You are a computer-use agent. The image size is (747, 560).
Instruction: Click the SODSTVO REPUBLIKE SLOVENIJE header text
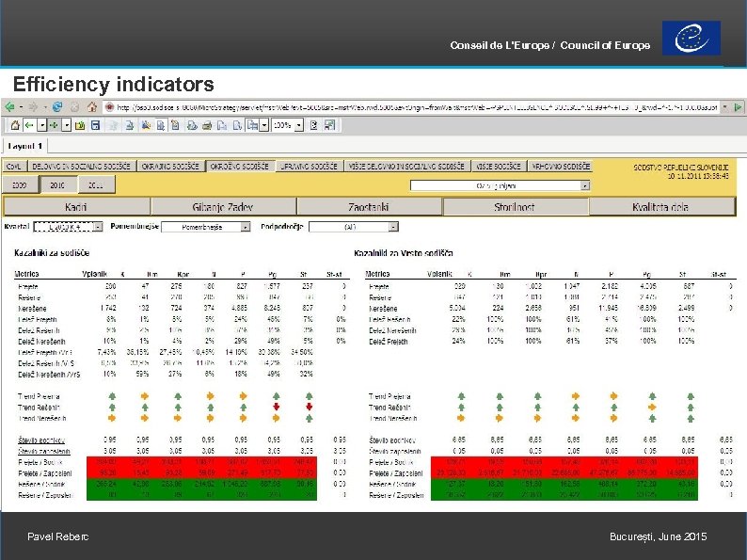click(681, 168)
